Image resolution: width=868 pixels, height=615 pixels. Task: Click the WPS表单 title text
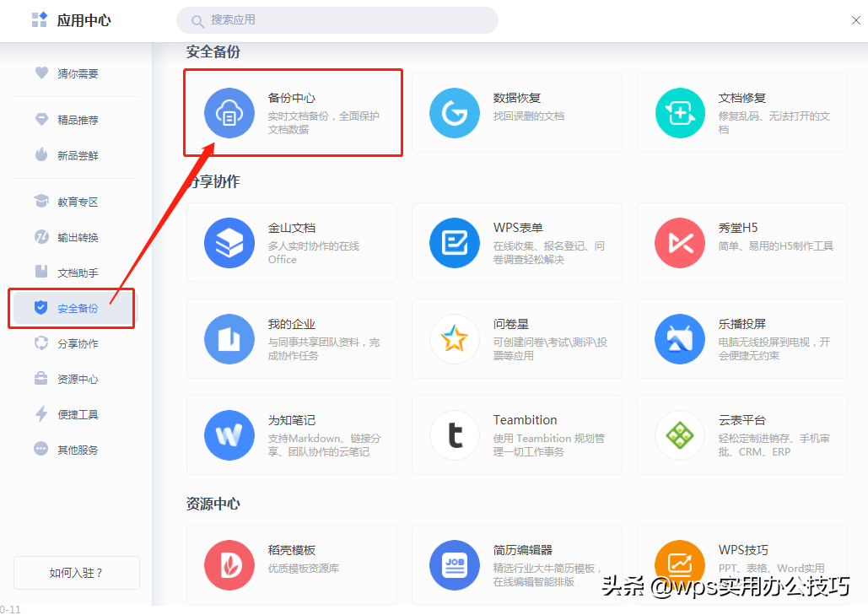(518, 228)
